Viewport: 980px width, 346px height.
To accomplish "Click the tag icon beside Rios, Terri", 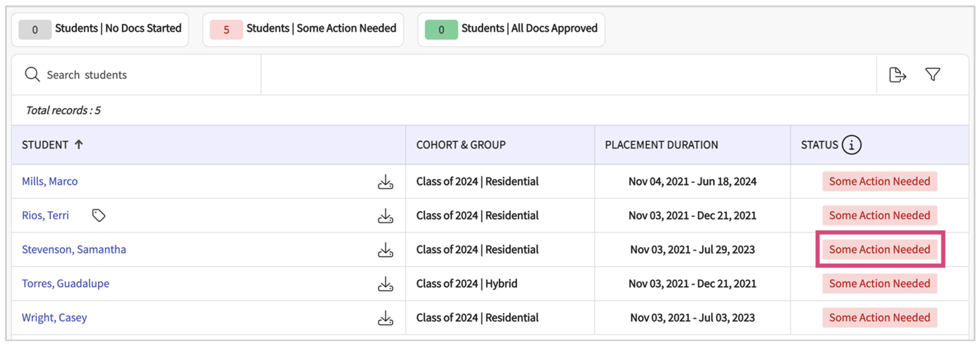I will [x=99, y=215].
